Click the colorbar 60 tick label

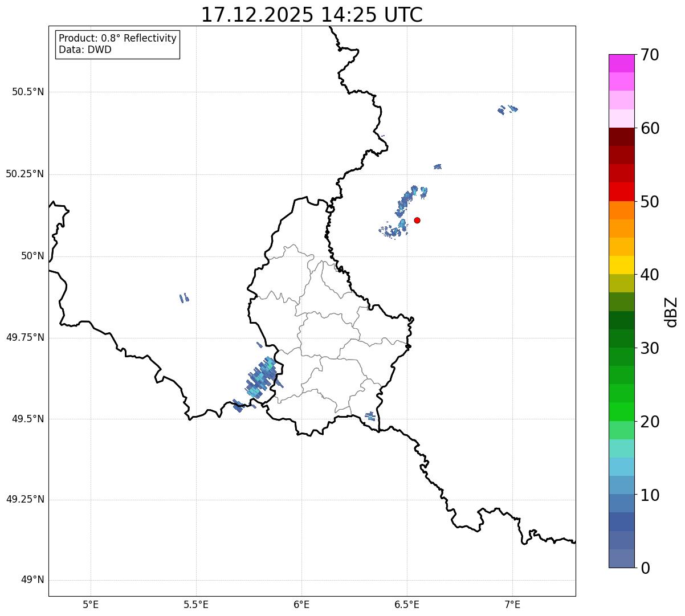(x=649, y=128)
